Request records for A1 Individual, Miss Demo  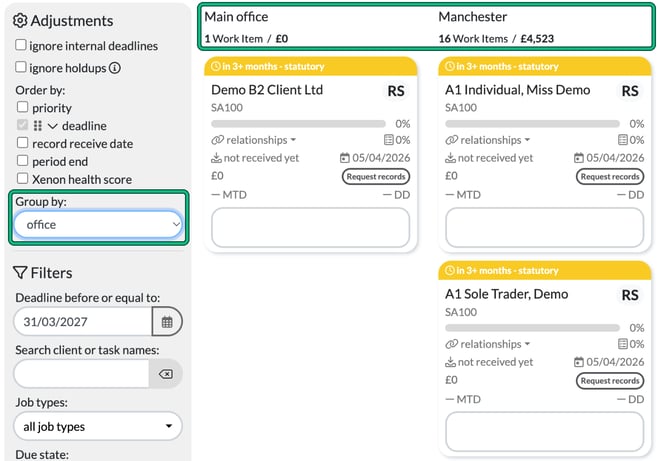pyautogui.click(x=610, y=177)
